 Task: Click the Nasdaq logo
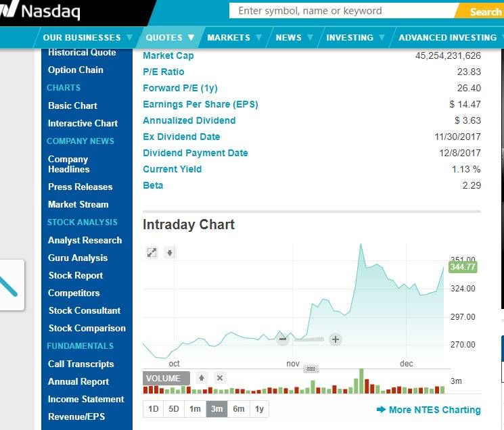pos(40,11)
